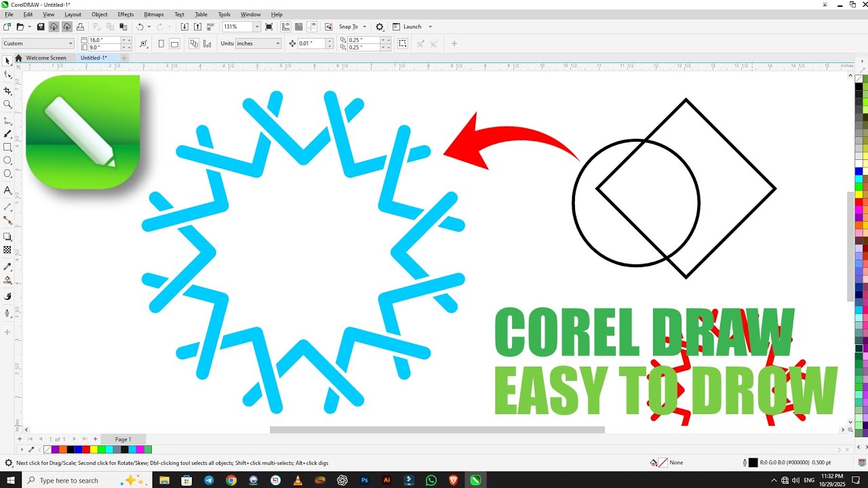This screenshot has height=488, width=868.
Task: Save the document with floppy icon
Action: 41,27
